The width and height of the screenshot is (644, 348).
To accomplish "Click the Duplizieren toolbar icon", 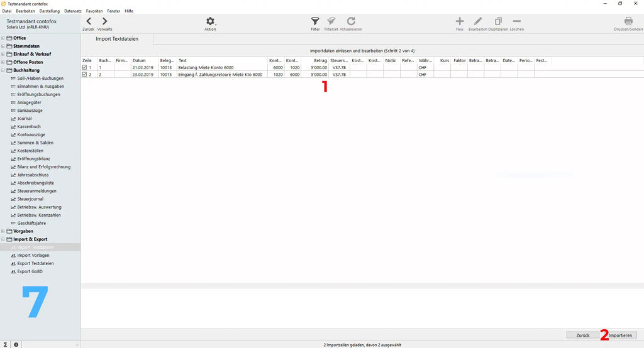I will [498, 22].
